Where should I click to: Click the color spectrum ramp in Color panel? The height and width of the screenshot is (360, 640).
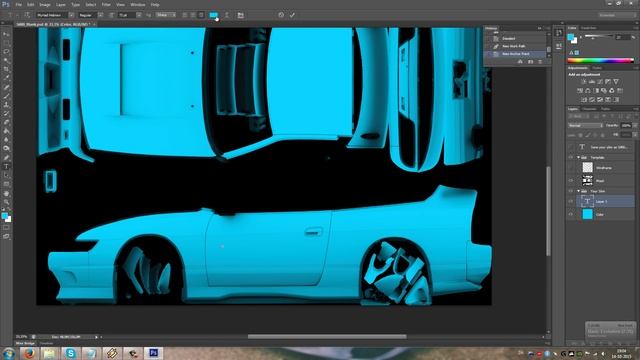tap(600, 60)
